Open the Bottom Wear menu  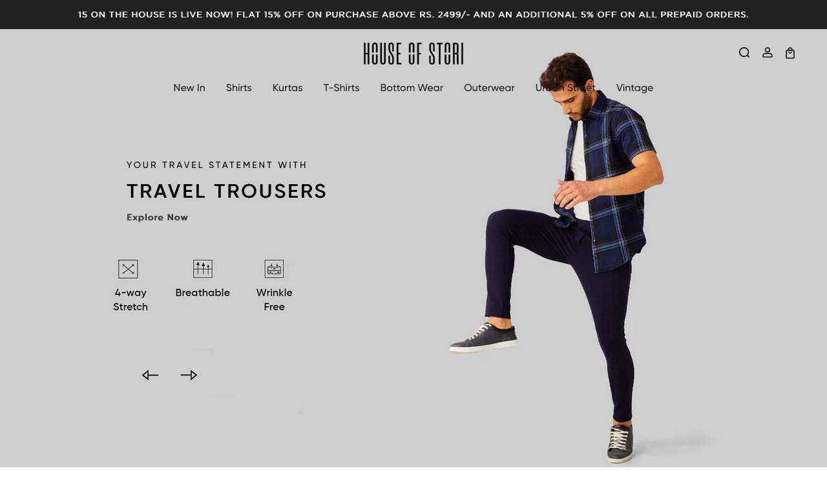coord(412,88)
